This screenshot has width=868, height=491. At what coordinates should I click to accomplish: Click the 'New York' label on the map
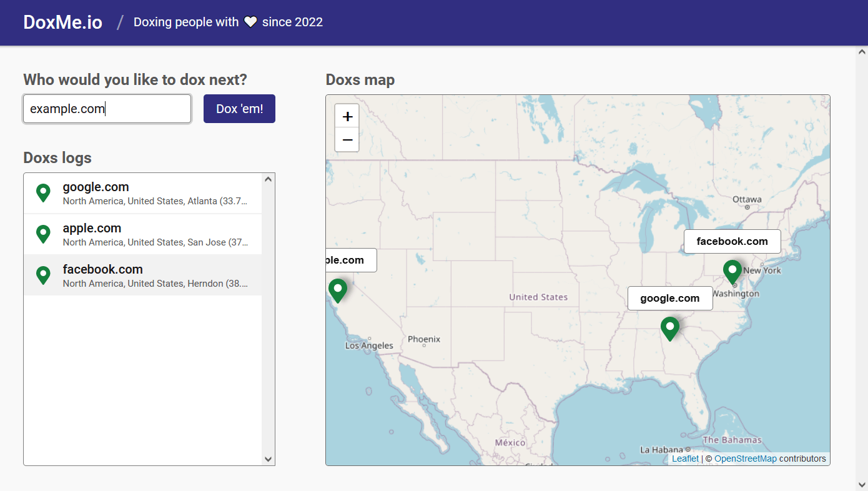click(762, 270)
